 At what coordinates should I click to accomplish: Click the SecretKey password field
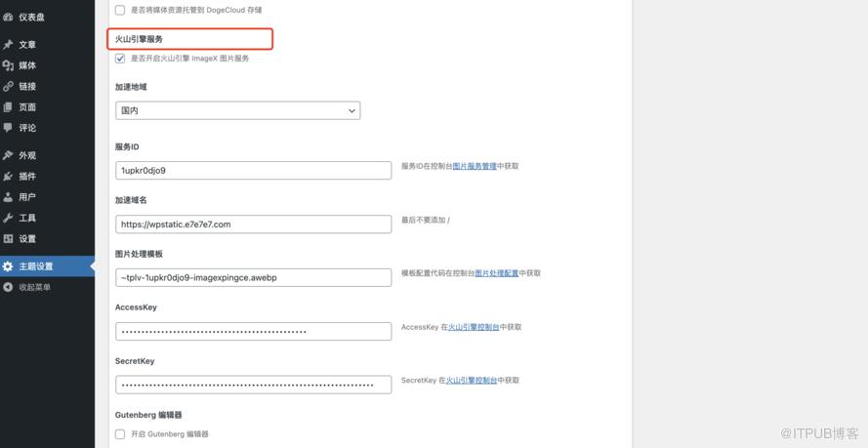click(254, 385)
